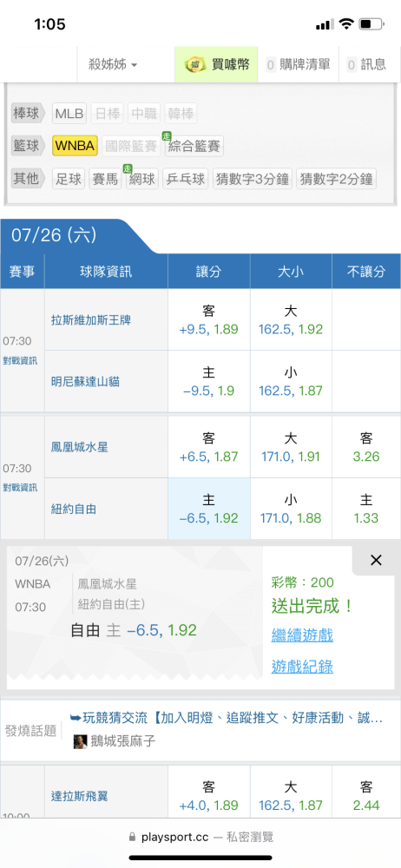This screenshot has height=868, width=401.
Task: Open the 訊息 messages
Action: pos(367,64)
